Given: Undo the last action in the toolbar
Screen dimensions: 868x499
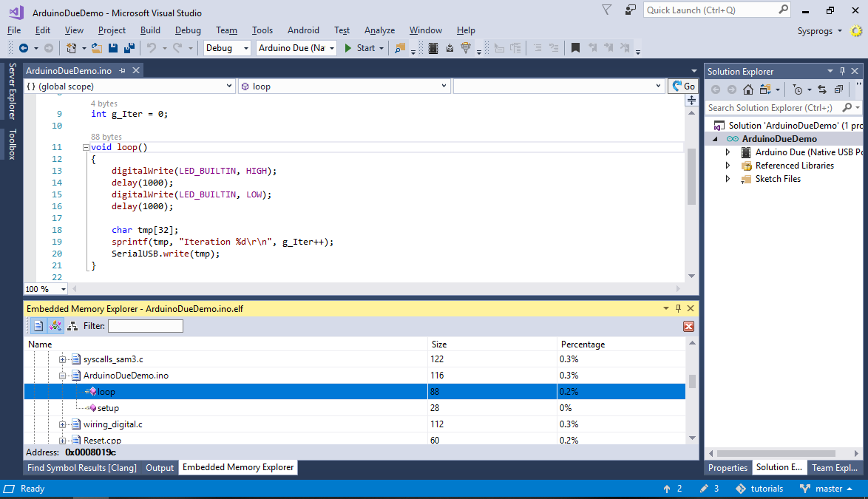Looking at the screenshot, I should 152,48.
